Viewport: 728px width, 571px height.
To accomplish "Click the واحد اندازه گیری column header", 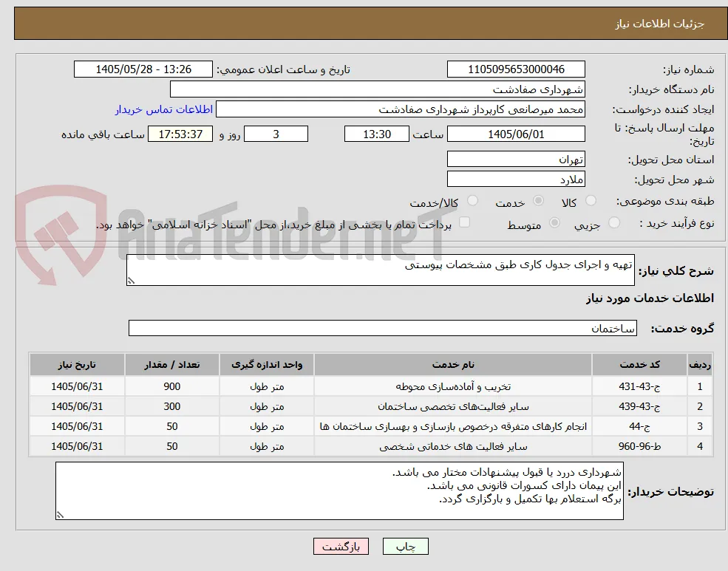I will (x=267, y=365).
